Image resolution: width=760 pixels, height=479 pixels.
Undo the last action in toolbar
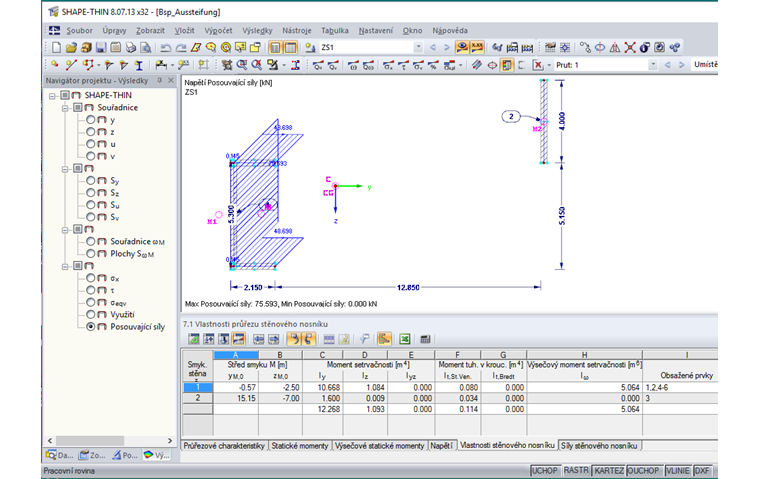pyautogui.click(x=165, y=48)
